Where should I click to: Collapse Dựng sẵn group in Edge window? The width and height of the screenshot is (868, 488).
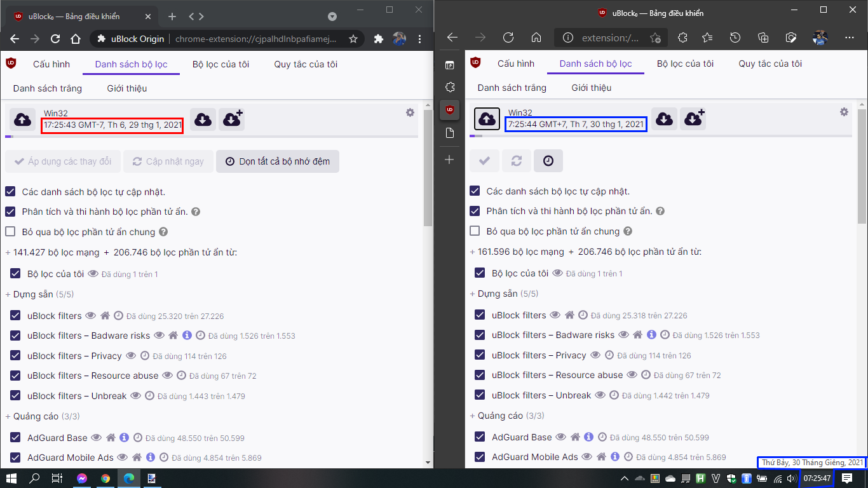[x=473, y=294]
